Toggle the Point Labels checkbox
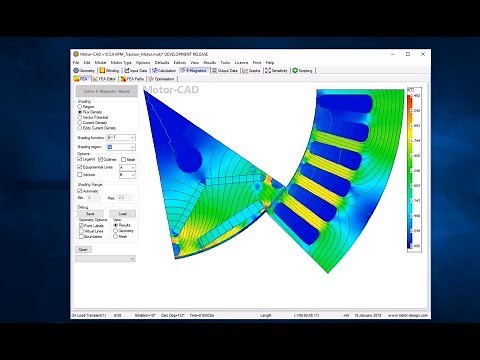 click(81, 226)
